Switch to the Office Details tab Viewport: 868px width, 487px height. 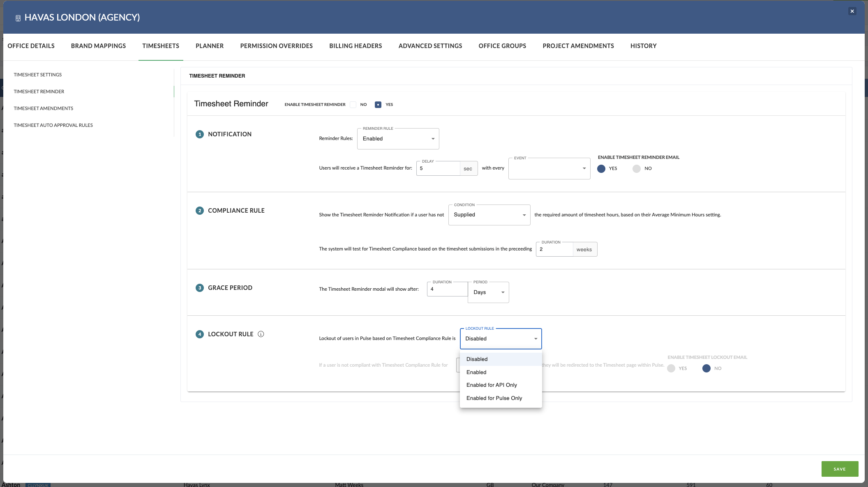[x=31, y=46]
